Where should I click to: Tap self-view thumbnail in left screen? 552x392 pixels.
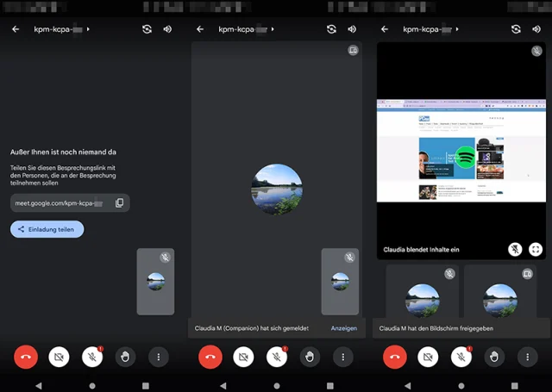[x=155, y=282]
